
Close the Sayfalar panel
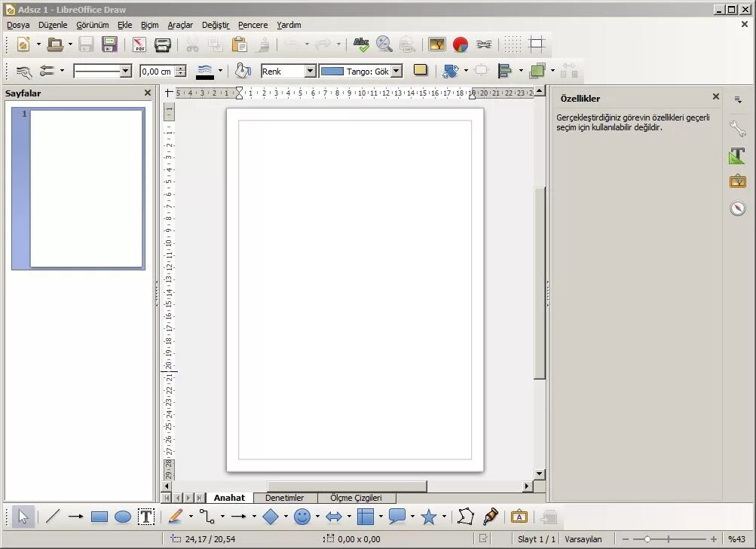coord(148,93)
